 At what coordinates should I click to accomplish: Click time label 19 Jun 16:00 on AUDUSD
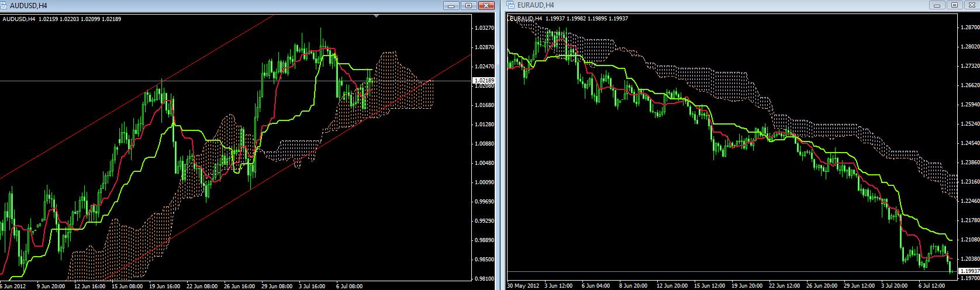[x=165, y=286]
